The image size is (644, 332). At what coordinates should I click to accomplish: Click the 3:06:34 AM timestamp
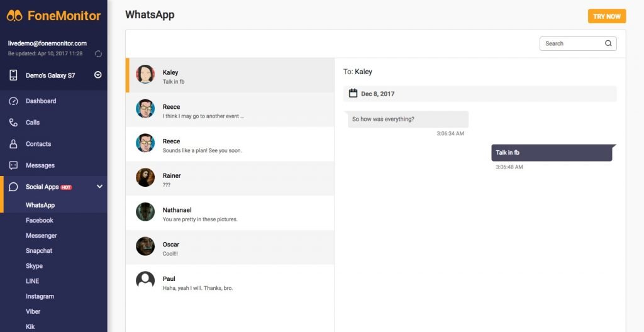[450, 133]
